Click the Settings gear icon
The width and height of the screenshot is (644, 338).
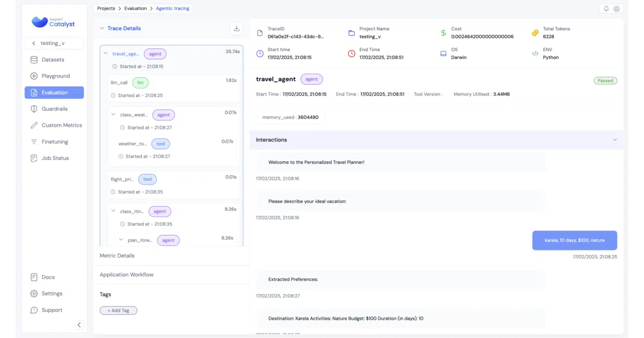coord(34,293)
